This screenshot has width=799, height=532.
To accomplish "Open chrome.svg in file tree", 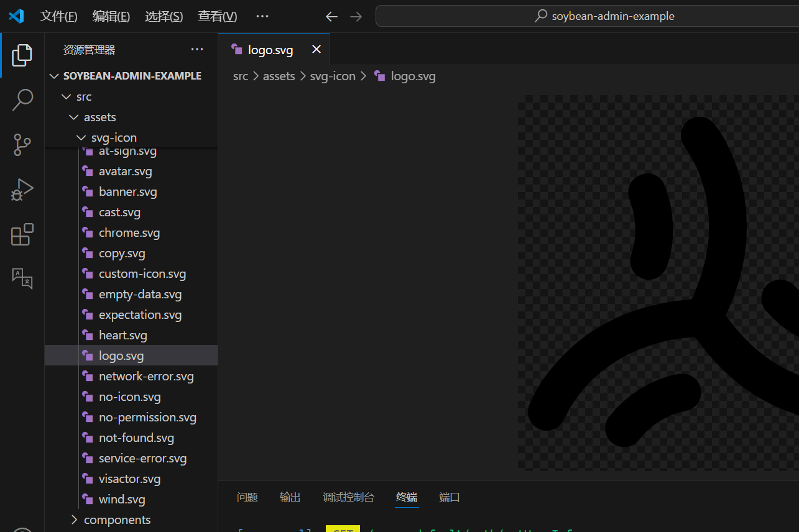I will 132,232.
